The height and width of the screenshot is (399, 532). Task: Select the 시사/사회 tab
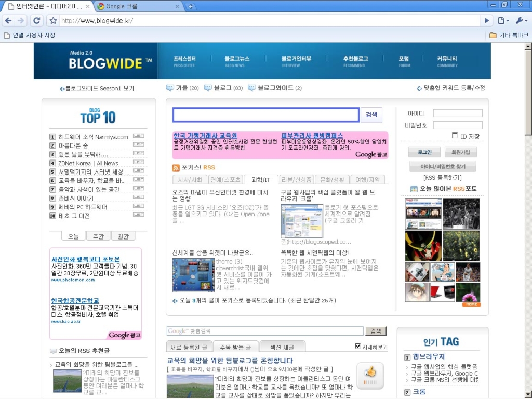(x=190, y=180)
